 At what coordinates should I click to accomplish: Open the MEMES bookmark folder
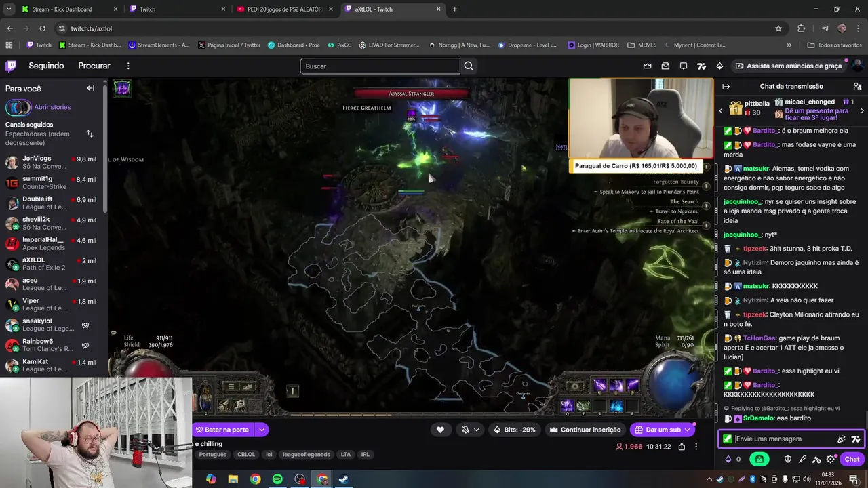point(642,45)
